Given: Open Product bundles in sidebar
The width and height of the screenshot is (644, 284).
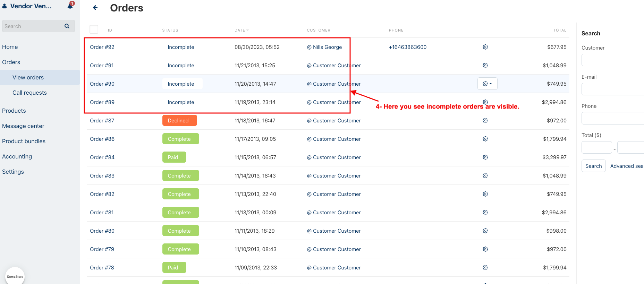Looking at the screenshot, I should [24, 141].
